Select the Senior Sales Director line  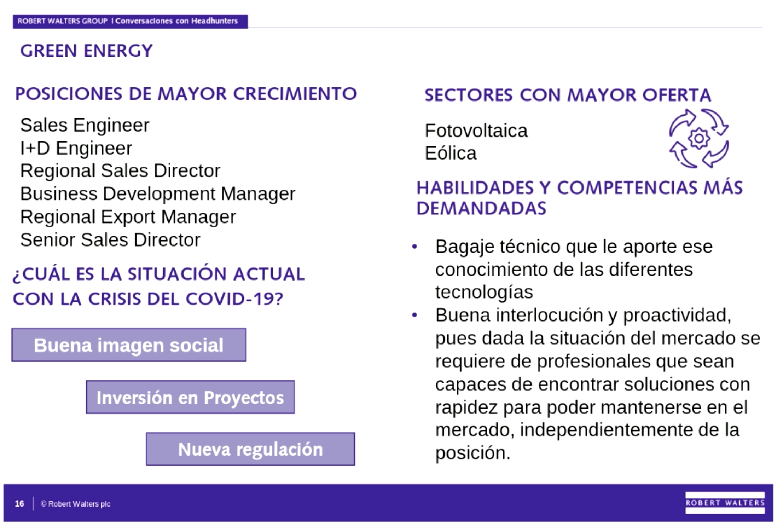coord(110,240)
